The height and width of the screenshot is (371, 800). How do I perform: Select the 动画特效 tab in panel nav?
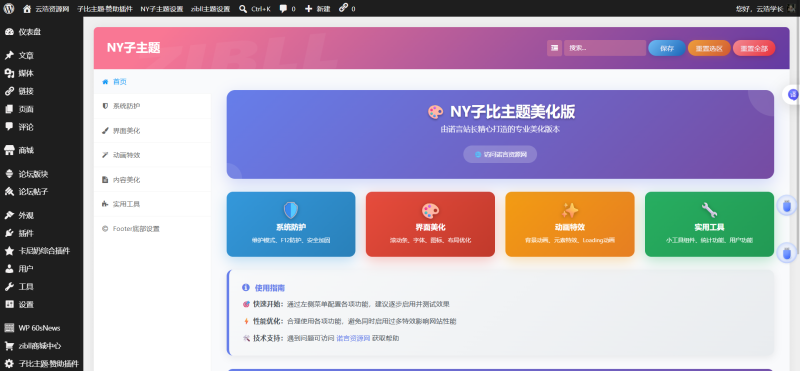(152, 155)
